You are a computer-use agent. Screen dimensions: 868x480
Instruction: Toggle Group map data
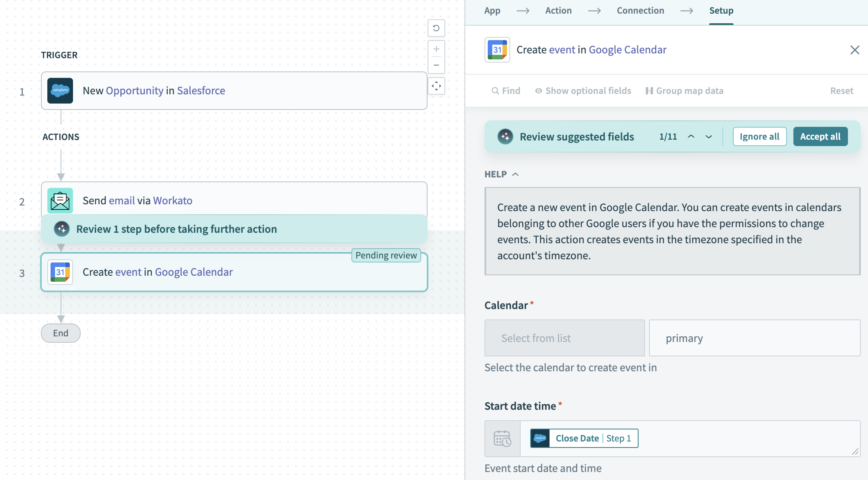685,91
